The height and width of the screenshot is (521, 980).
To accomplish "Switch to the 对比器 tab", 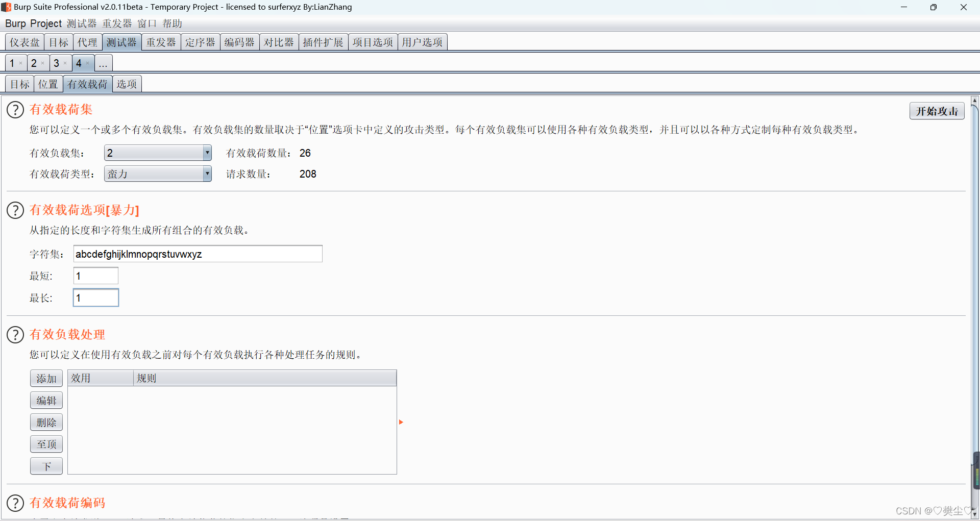I will [x=279, y=42].
